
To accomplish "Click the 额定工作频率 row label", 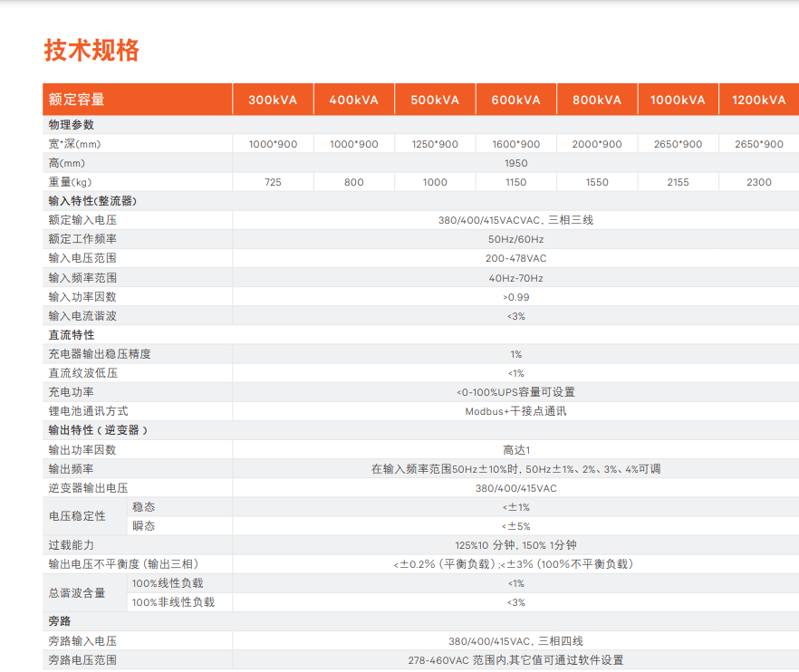I will coord(82,239).
